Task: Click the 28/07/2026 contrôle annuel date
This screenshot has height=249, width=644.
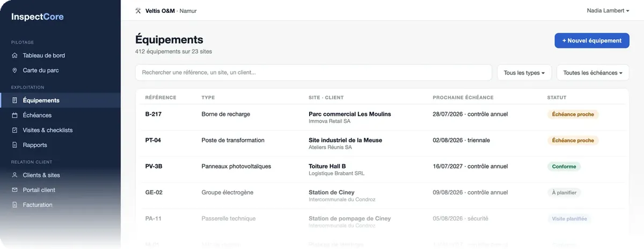Action: click(470, 114)
